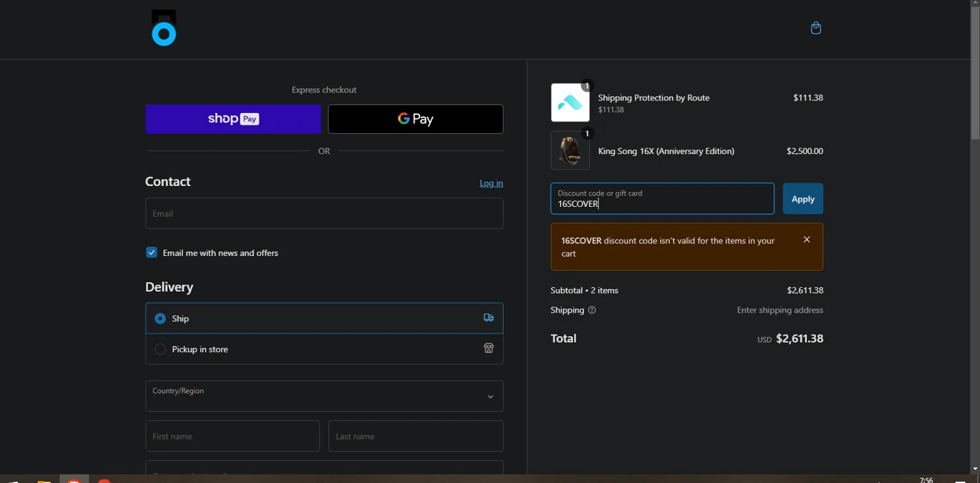
Task: Click the Contact section heading
Action: [x=168, y=181]
